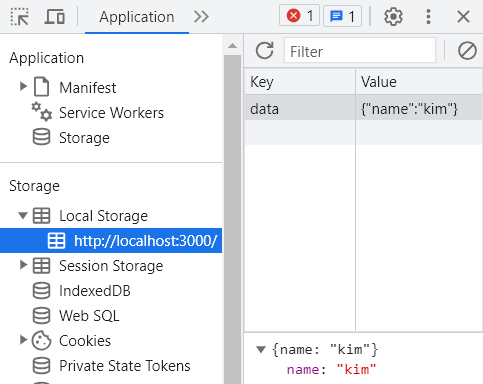
Task: Click the empty row below data
Action: point(363,132)
